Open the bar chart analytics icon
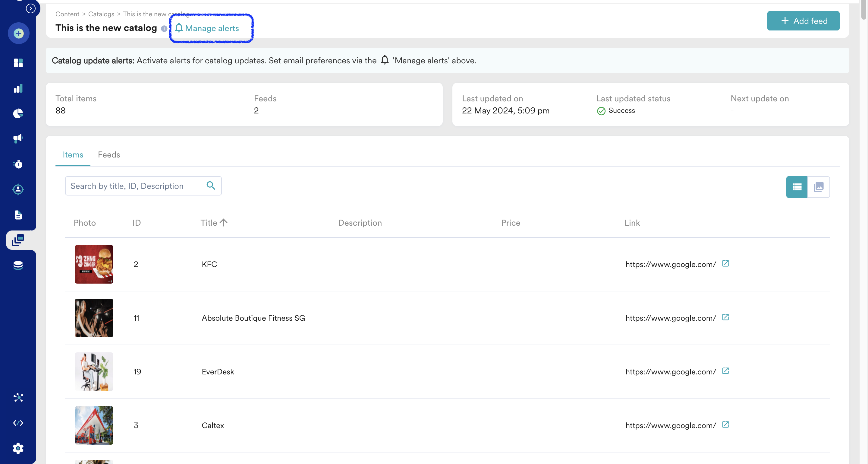The image size is (868, 464). 18,89
